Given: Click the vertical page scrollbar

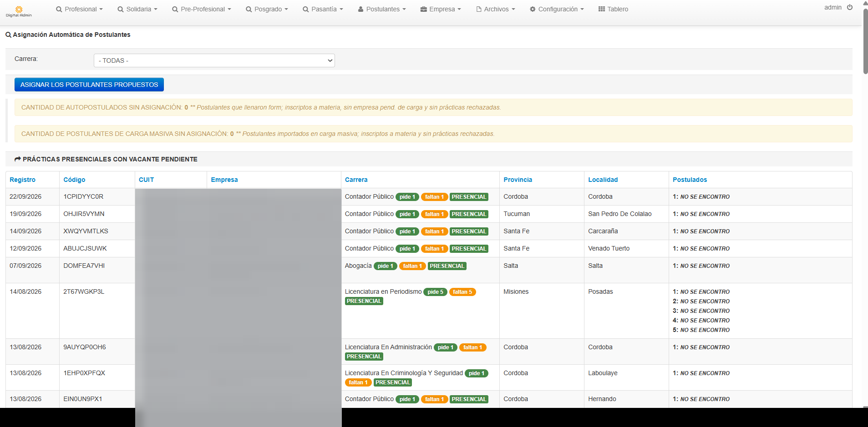Looking at the screenshot, I should pyautogui.click(x=865, y=41).
